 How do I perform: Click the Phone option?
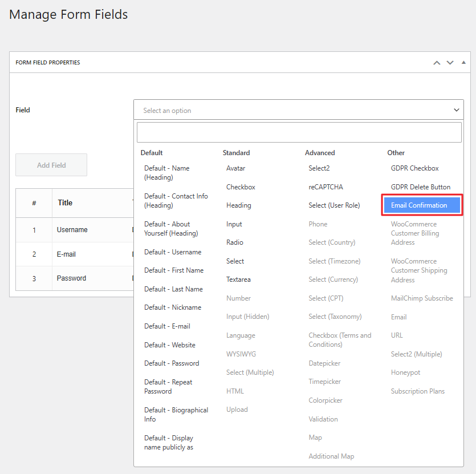[318, 224]
